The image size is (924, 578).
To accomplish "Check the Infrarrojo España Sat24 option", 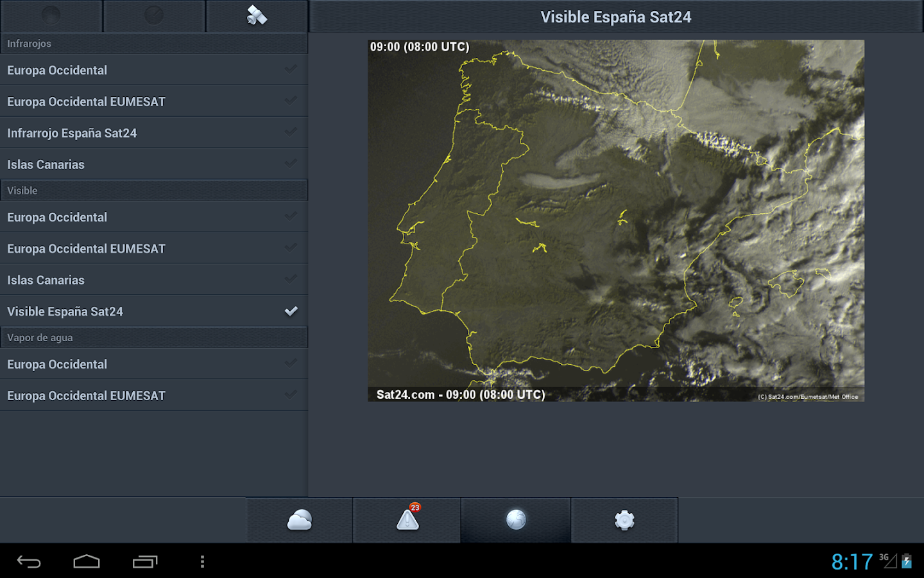I will (x=154, y=133).
